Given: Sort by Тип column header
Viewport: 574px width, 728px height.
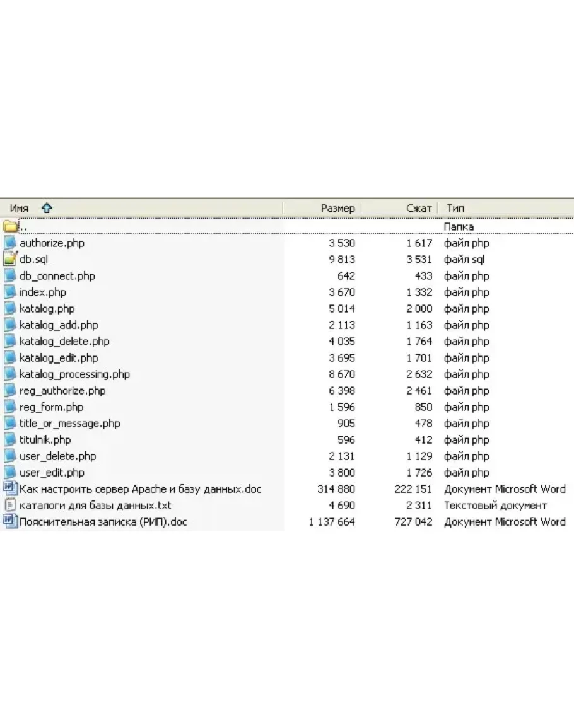Looking at the screenshot, I should (x=455, y=208).
